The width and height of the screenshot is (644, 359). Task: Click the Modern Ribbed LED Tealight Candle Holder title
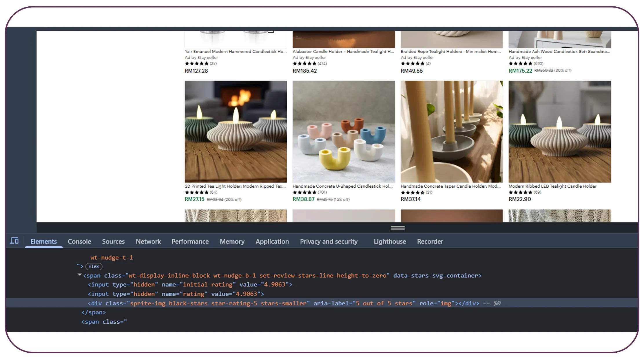[552, 186]
